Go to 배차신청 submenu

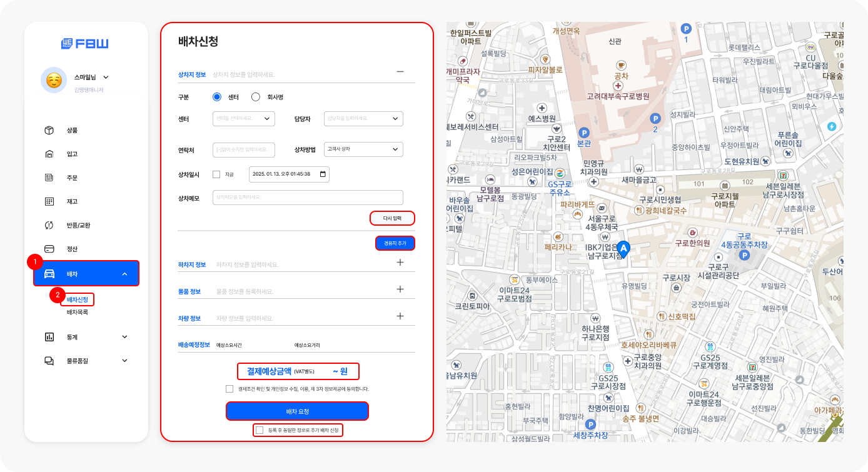[x=78, y=299]
